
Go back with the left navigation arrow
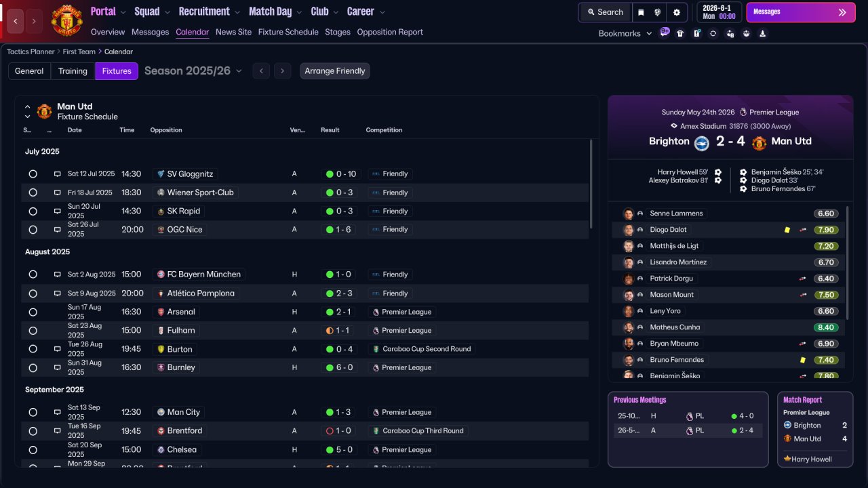click(x=16, y=21)
